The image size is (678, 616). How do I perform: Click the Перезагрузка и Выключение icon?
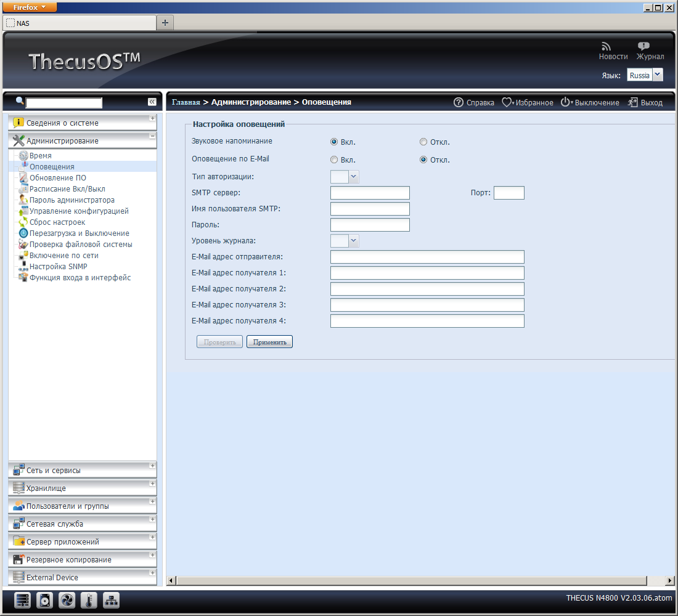click(23, 233)
